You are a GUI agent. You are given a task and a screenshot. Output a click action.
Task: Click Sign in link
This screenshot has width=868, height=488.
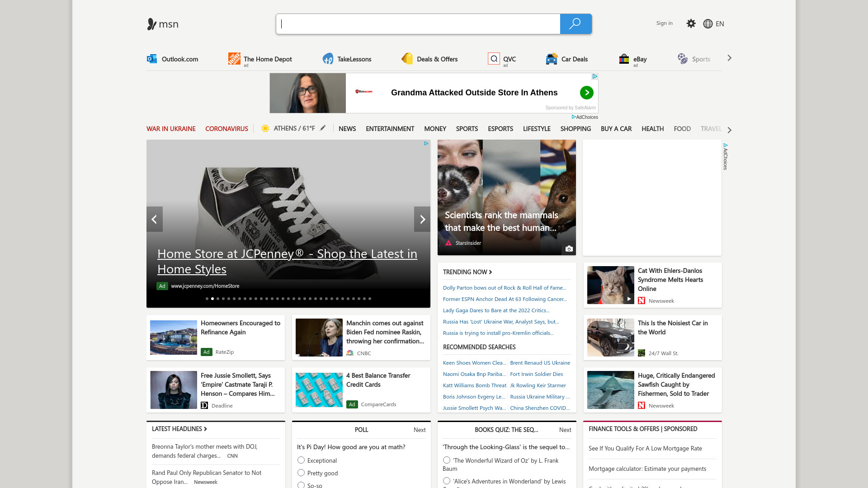pos(664,23)
